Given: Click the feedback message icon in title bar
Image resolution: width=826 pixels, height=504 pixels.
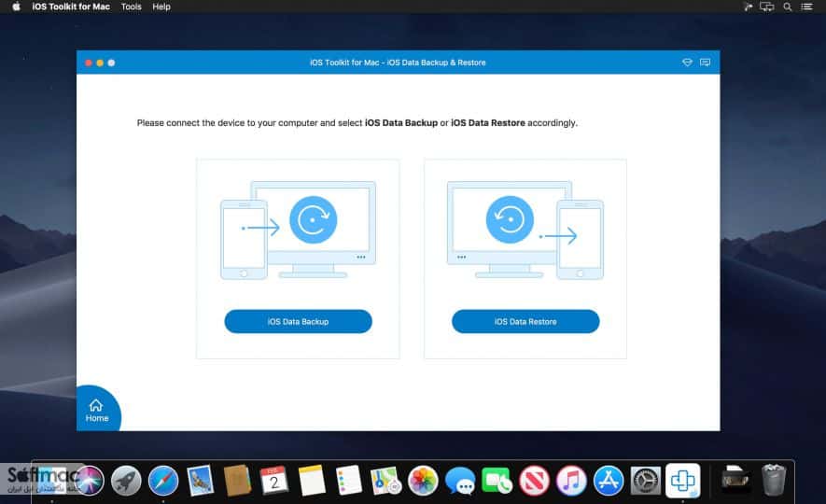Looking at the screenshot, I should tap(705, 63).
